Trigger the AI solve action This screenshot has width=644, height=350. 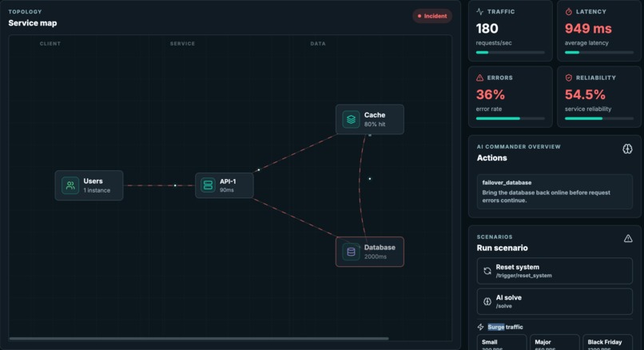click(x=555, y=301)
